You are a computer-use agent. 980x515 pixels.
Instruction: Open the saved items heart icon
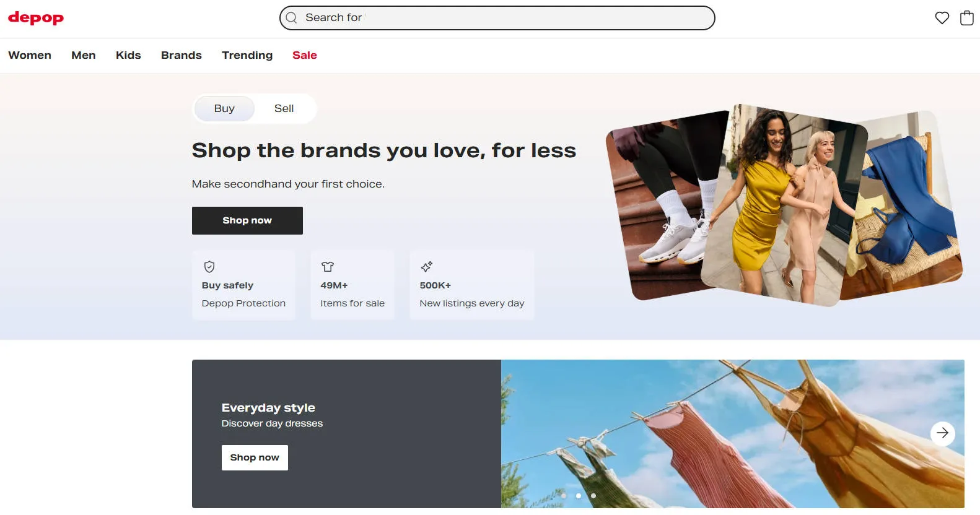tap(942, 18)
